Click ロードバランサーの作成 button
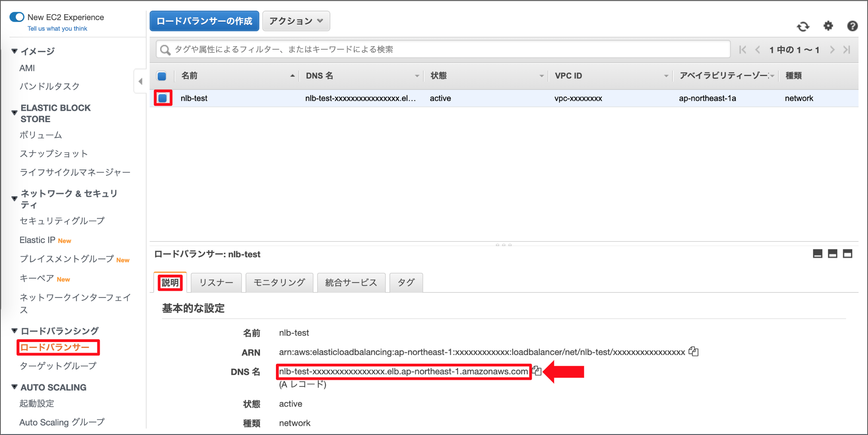 point(204,21)
